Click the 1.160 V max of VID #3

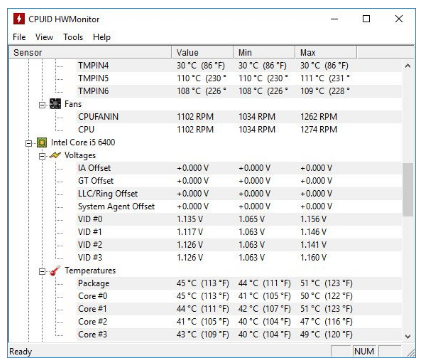click(x=313, y=258)
